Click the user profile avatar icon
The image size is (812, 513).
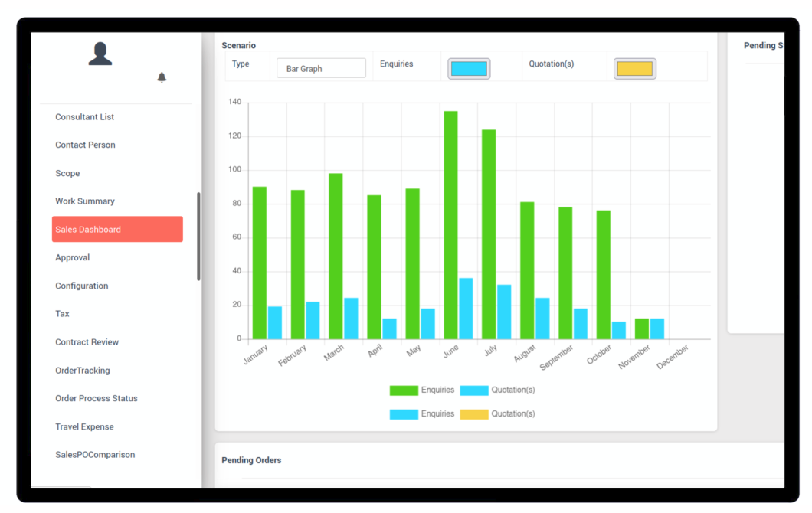click(100, 54)
